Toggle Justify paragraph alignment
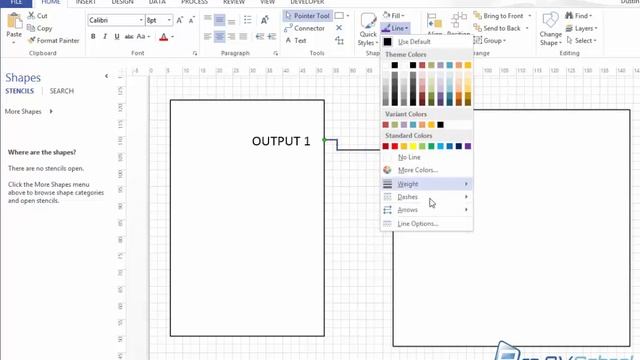Screen dimensions: 640x360 243,37
